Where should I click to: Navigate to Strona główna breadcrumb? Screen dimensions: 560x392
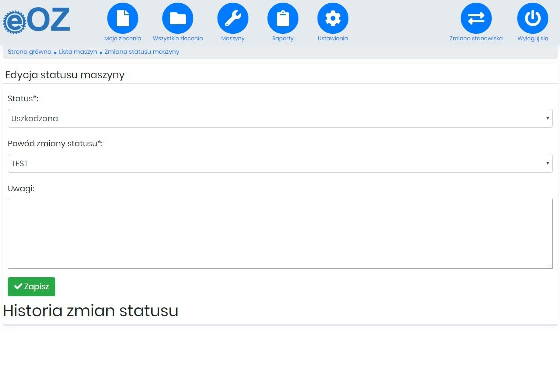coord(29,52)
